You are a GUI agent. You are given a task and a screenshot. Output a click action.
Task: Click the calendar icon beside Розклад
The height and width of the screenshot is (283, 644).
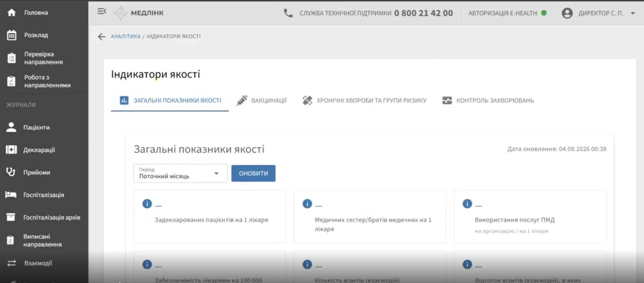12,35
